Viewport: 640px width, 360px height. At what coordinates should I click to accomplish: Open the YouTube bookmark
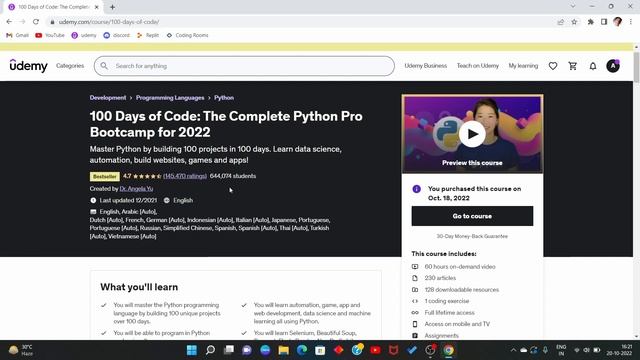coord(50,36)
